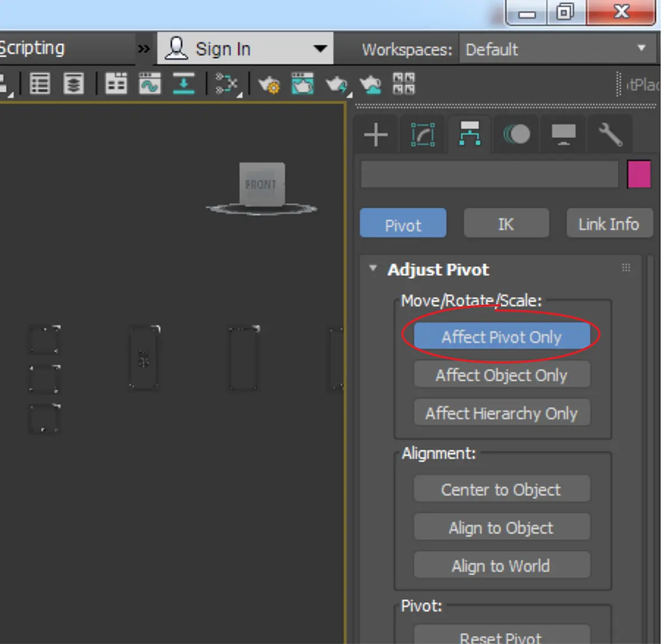The image size is (661, 644).
Task: Open the Motion panel icon
Action: 516,134
